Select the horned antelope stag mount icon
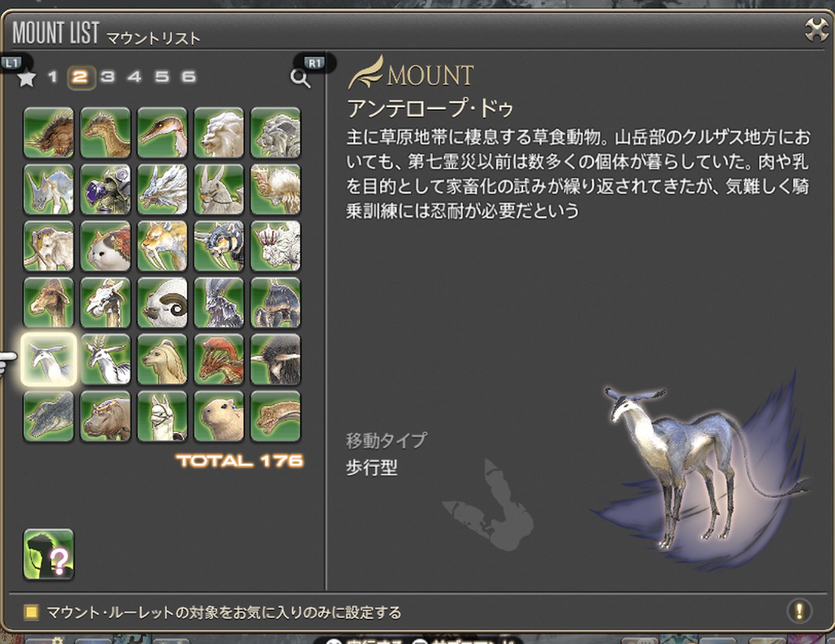835x644 pixels. click(105, 359)
